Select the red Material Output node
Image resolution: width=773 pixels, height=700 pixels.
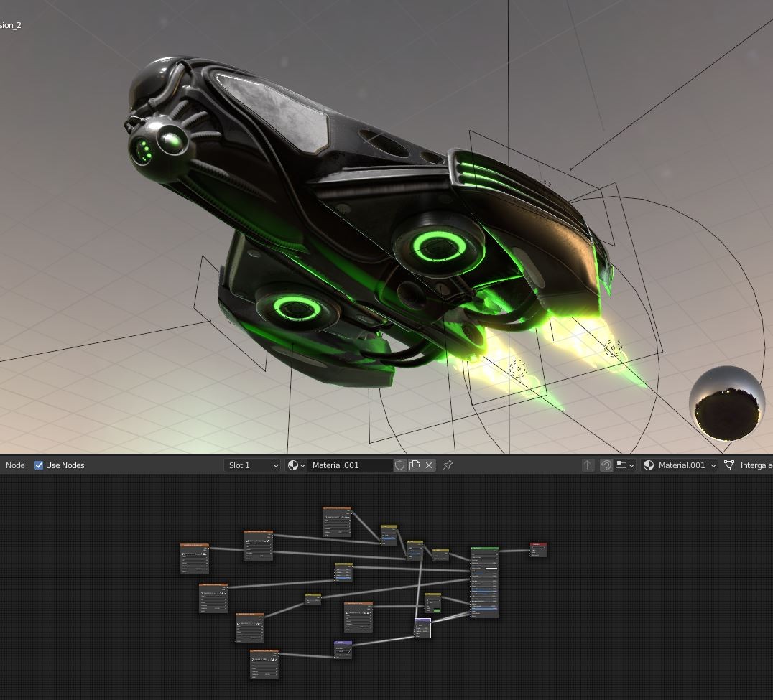pyautogui.click(x=537, y=546)
